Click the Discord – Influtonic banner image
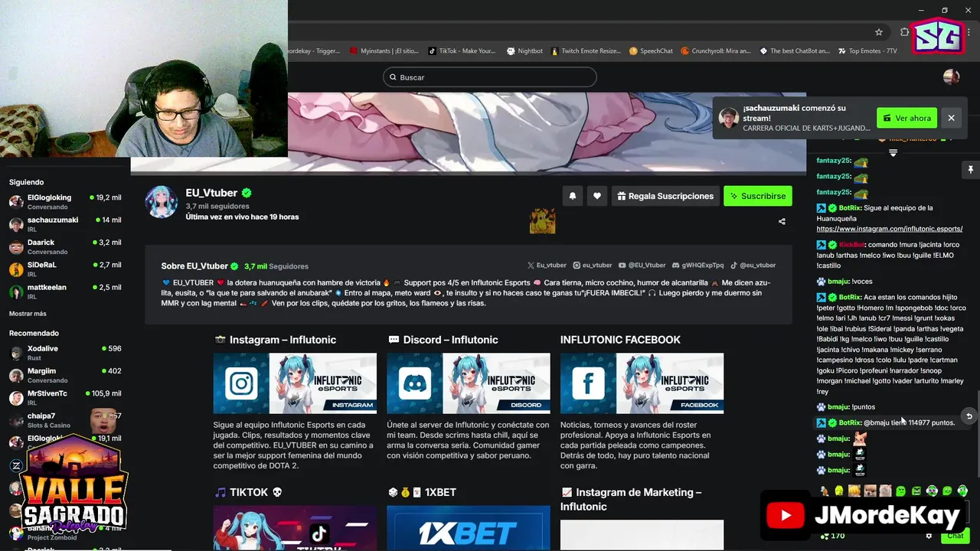Image resolution: width=980 pixels, height=551 pixels. (469, 383)
